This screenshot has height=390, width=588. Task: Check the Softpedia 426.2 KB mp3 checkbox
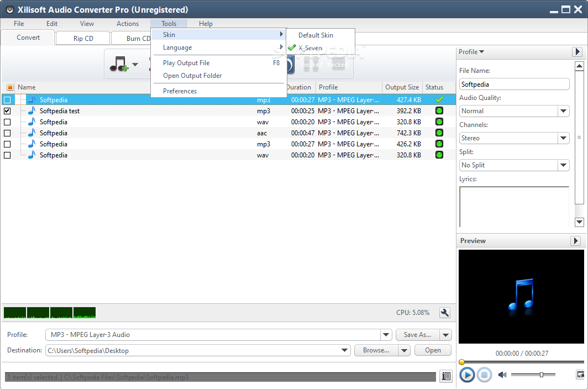(x=7, y=144)
